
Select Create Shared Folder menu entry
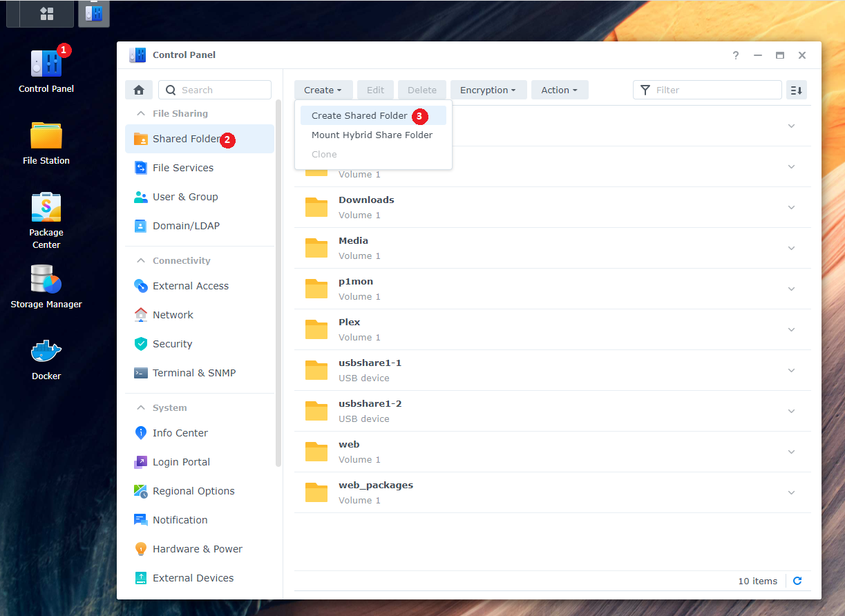(x=359, y=116)
